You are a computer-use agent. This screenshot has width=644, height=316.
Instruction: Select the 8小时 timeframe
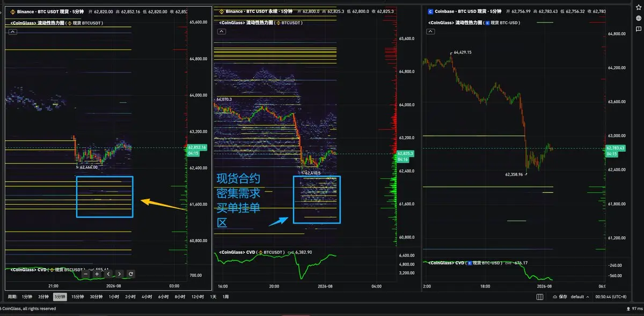180,297
